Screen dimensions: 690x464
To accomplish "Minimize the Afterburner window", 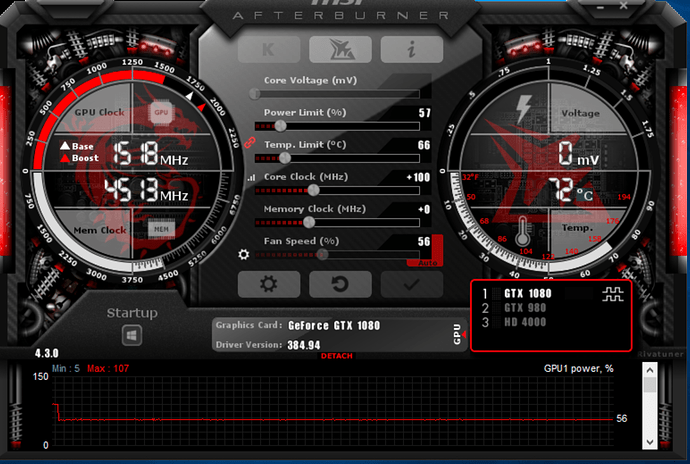I will click(601, 7).
